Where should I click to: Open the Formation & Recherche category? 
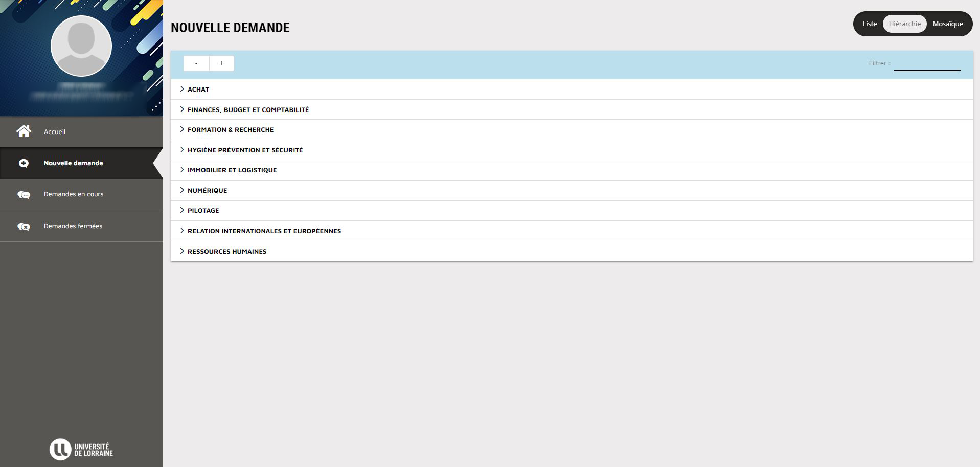point(231,130)
